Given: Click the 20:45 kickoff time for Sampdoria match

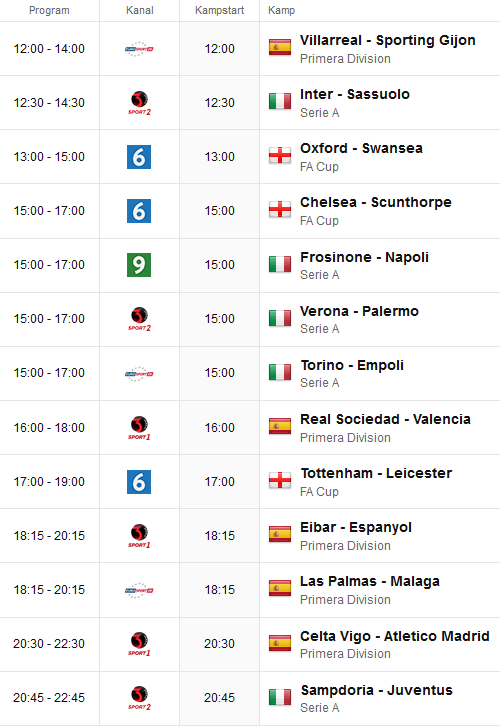Looking at the screenshot, I should click(x=219, y=698).
